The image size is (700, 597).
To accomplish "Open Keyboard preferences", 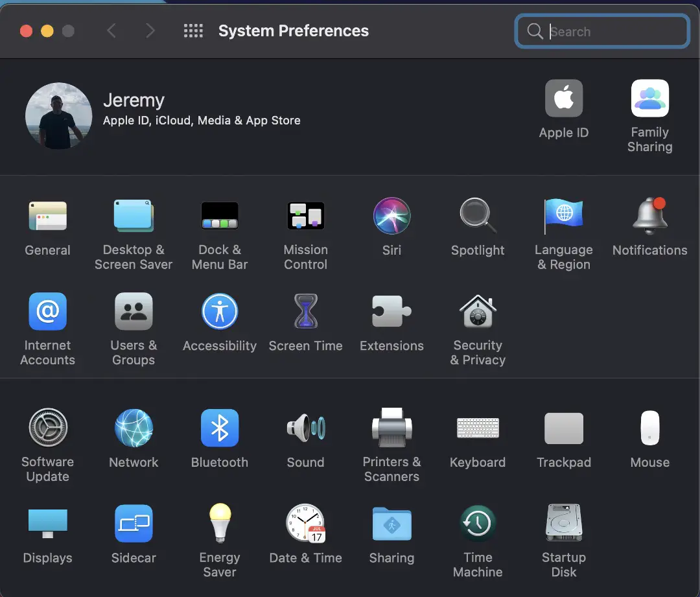I will click(x=478, y=428).
